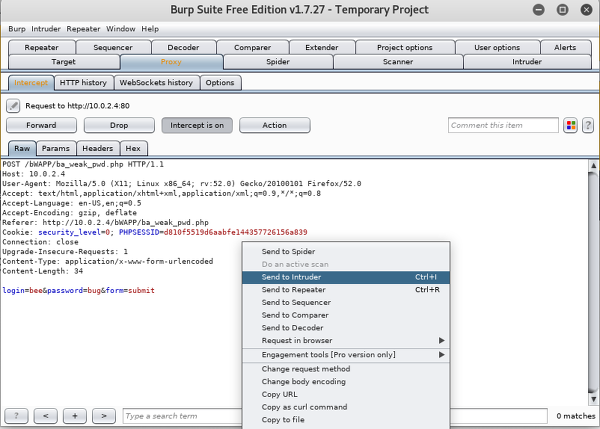
Task: Go to previous search match arrow
Action: tap(46, 416)
